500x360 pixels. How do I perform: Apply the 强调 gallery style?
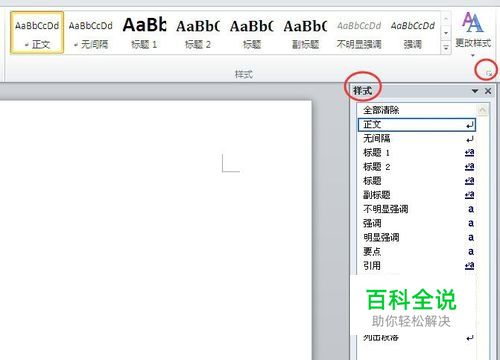coord(413,33)
